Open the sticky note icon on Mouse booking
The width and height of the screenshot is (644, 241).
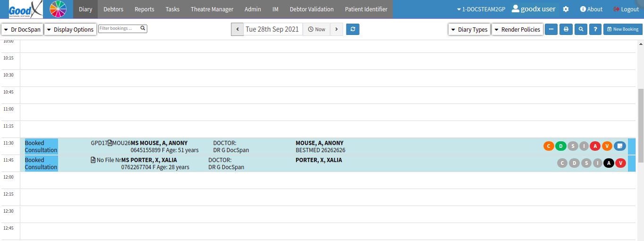[619, 146]
